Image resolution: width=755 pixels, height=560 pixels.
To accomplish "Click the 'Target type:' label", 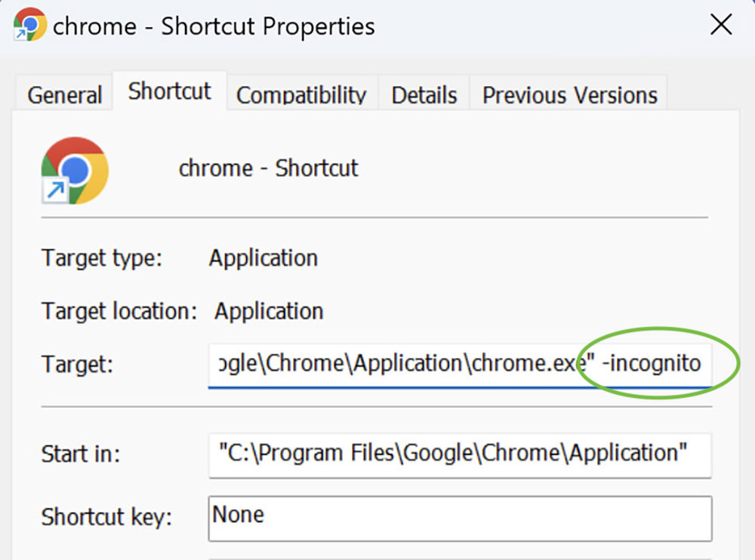I will point(102,257).
